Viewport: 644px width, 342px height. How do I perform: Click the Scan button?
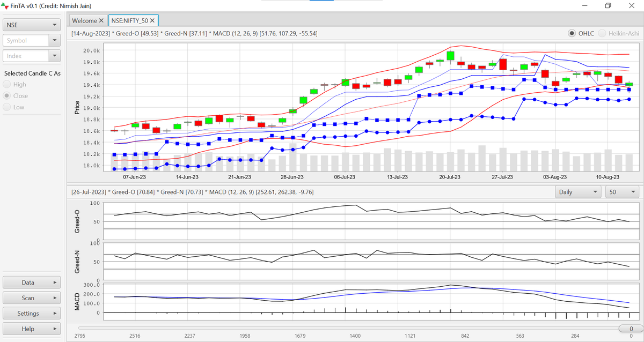click(x=32, y=298)
